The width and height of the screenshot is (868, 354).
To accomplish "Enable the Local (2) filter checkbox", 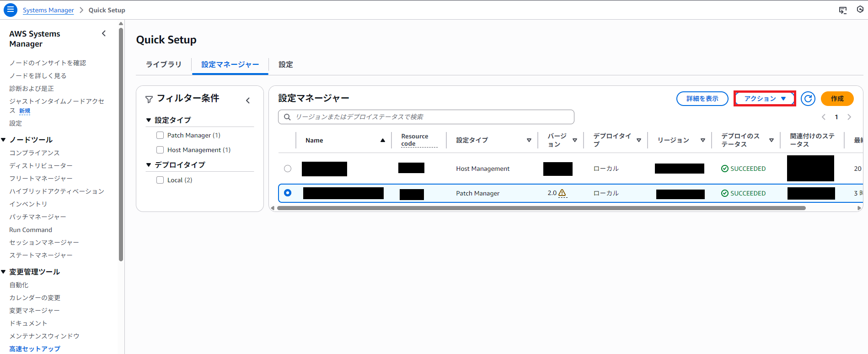I will (x=160, y=180).
